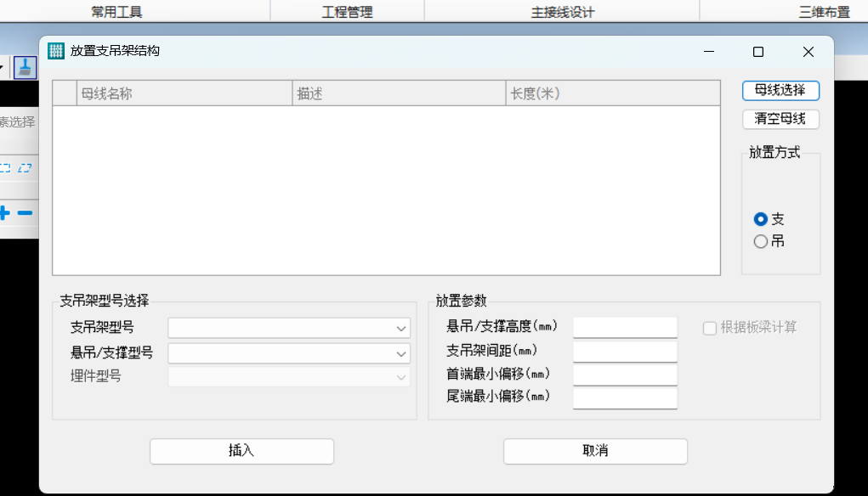Expand the 悬吊/支撑型号 dropdown
Screen dimensions: 868x496
point(289,353)
